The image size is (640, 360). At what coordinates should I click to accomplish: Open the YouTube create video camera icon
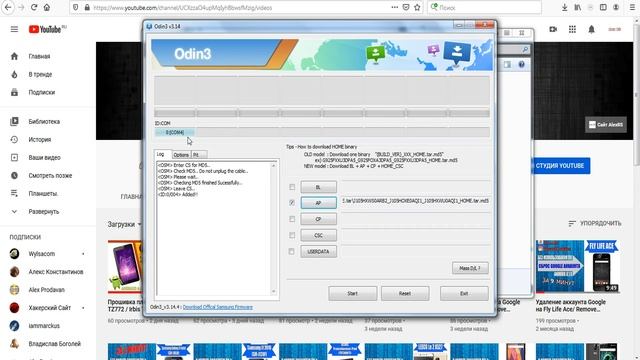click(x=553, y=29)
